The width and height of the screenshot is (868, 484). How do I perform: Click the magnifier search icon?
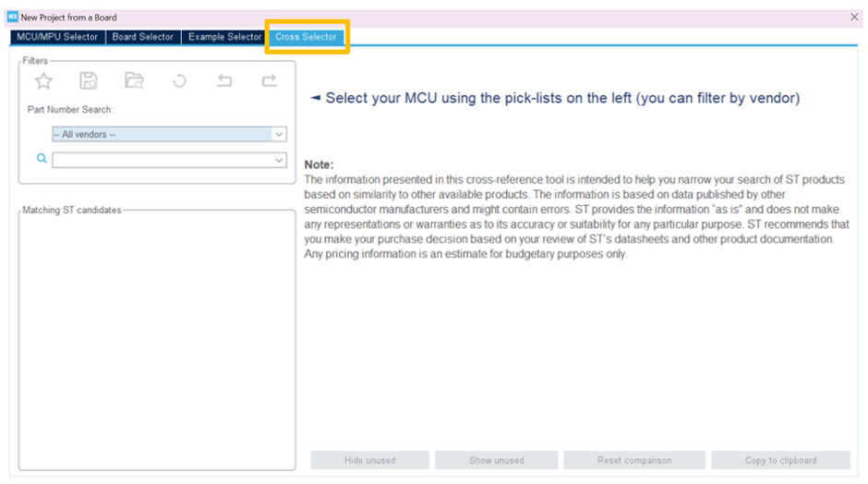42,159
